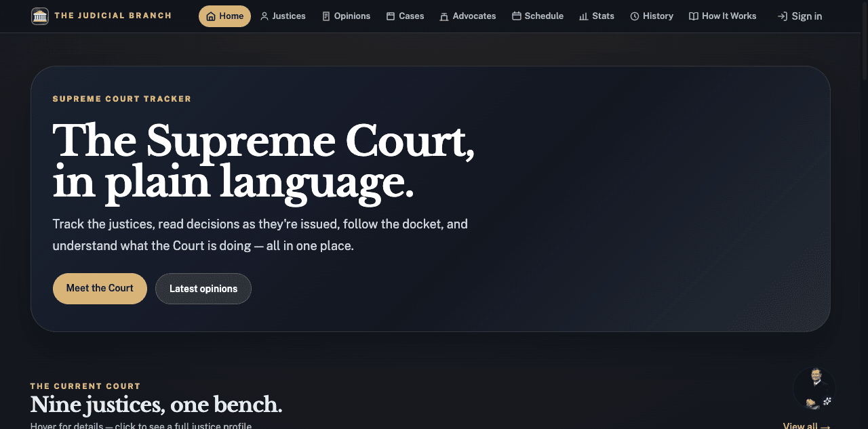Click the court building logo icon
This screenshot has height=429, width=868.
[x=40, y=16]
